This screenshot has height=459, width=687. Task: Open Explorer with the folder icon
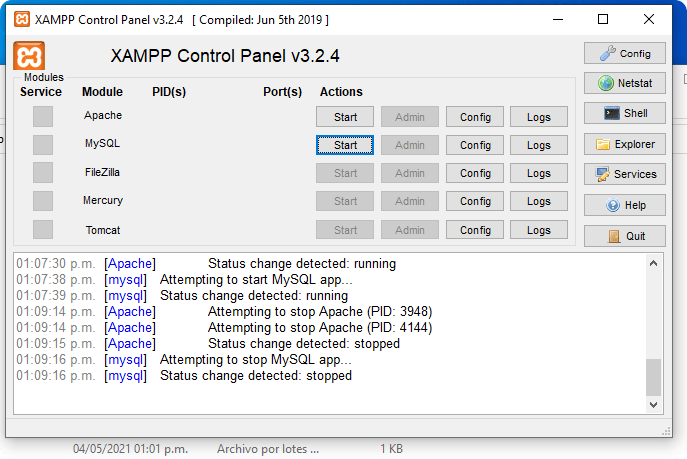[x=624, y=144]
